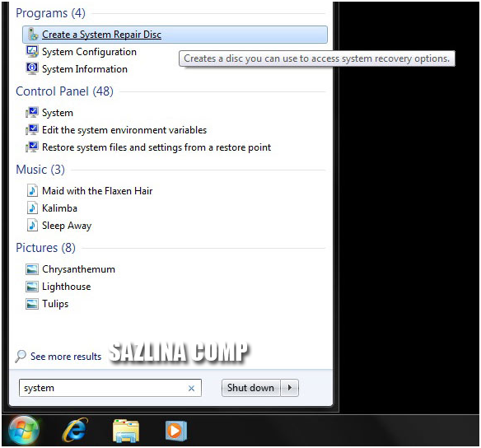Screen dimensions: 481x448
Task: Open See more results link
Action: click(66, 357)
